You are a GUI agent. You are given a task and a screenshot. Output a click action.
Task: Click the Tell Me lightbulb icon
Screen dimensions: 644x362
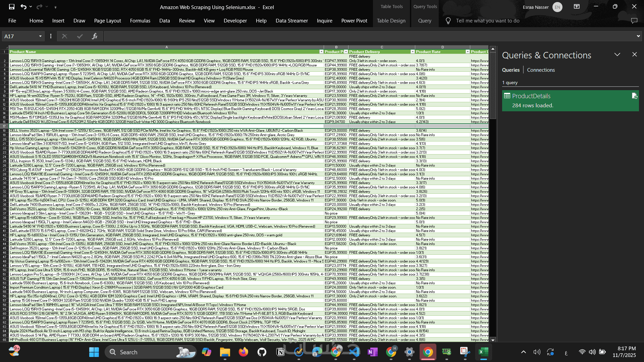[x=448, y=21]
